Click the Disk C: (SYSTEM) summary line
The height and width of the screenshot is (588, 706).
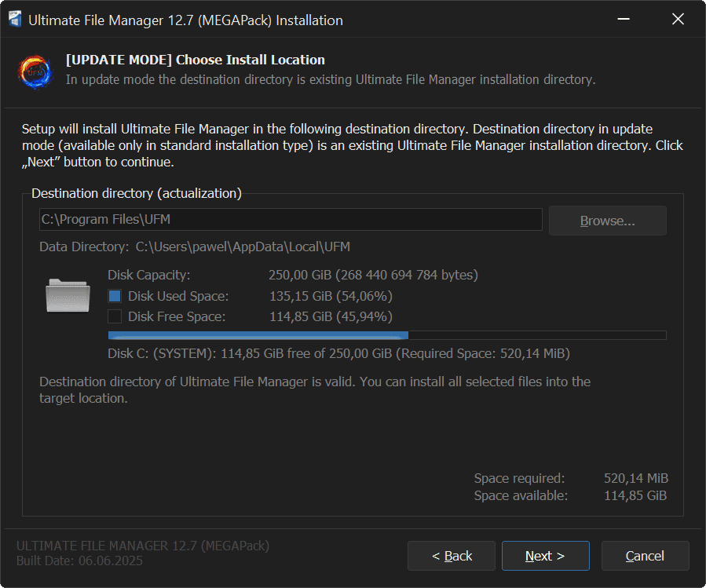[x=338, y=353]
